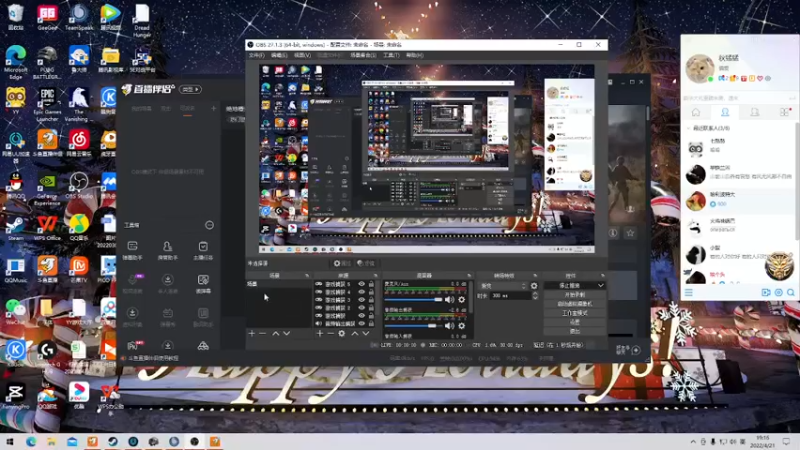The image size is (800, 450).
Task: Adjust the transition duration stepper arrows
Action: pos(535,295)
